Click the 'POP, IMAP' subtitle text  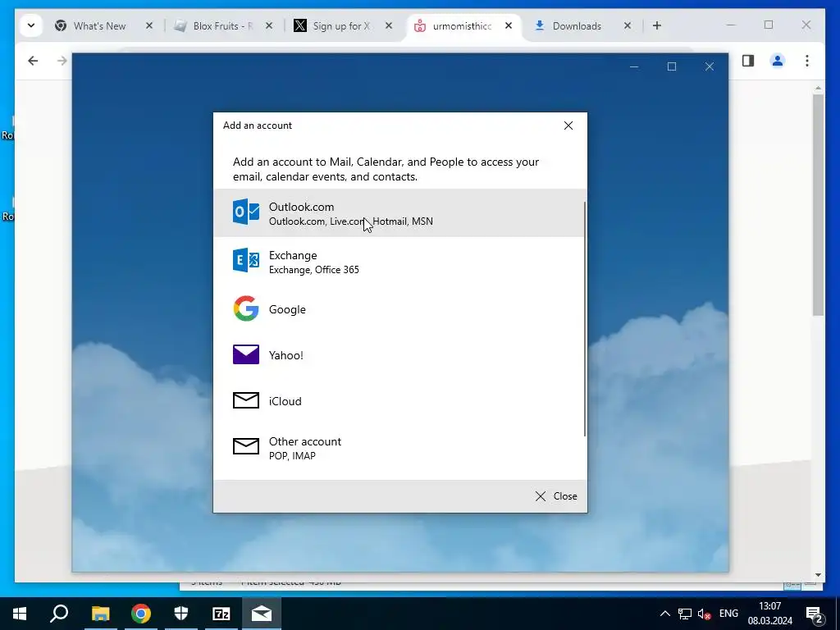click(x=292, y=456)
